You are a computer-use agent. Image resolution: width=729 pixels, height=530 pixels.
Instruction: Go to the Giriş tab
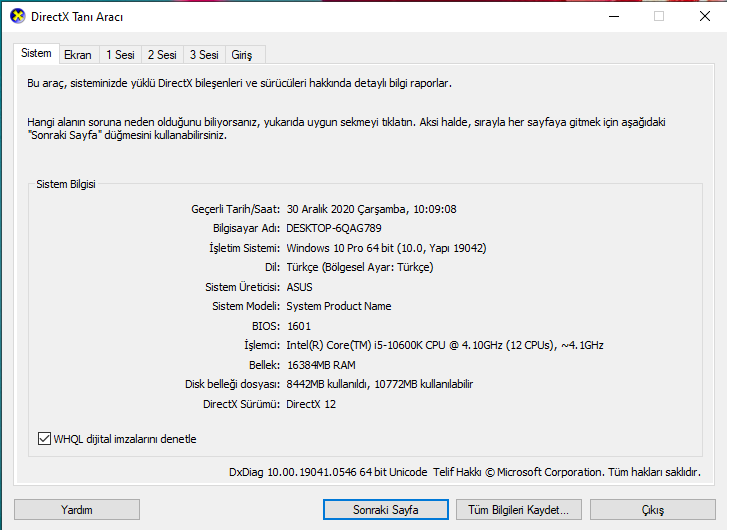242,55
